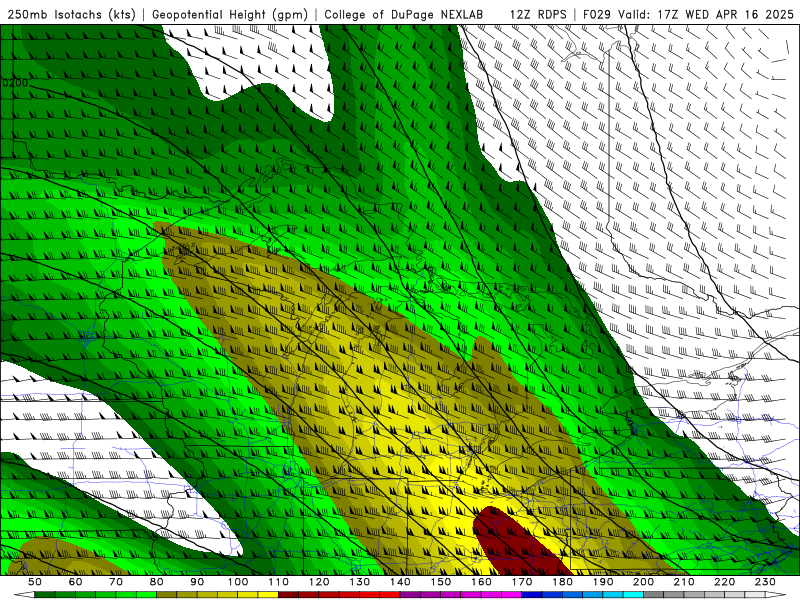Click legend value 210
Image resolution: width=800 pixels, height=600 pixels.
[x=684, y=582]
